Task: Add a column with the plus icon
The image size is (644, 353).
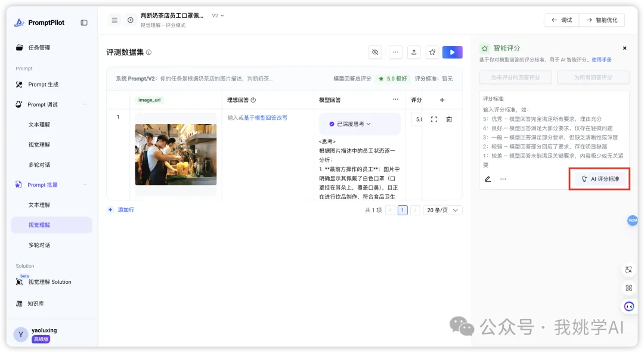Action: tap(442, 100)
